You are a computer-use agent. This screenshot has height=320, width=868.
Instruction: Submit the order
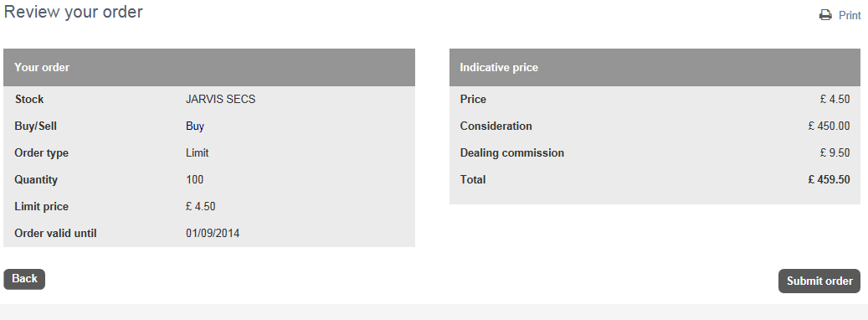coord(819,281)
